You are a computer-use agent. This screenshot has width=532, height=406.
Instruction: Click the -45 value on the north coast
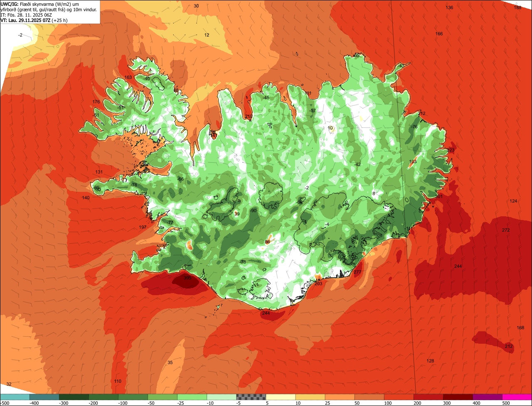point(266,98)
